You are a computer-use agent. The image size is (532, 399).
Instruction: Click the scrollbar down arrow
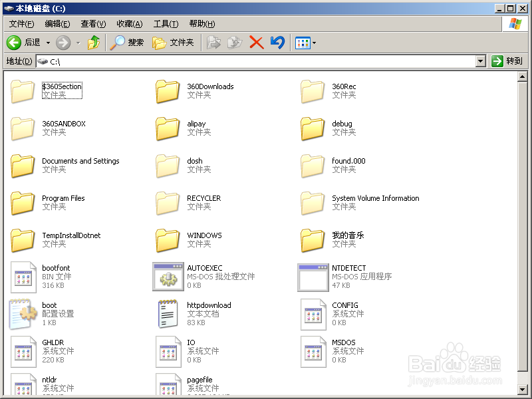pyautogui.click(x=523, y=389)
